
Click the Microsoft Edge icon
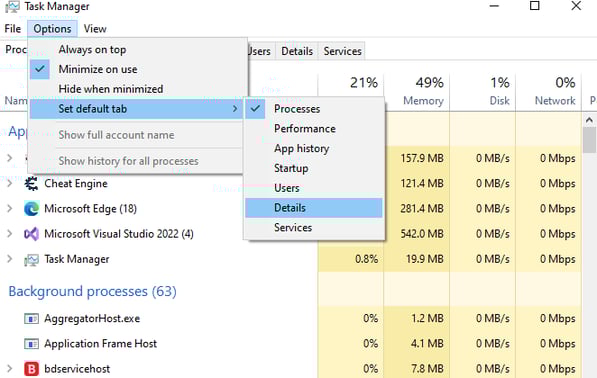pos(31,209)
